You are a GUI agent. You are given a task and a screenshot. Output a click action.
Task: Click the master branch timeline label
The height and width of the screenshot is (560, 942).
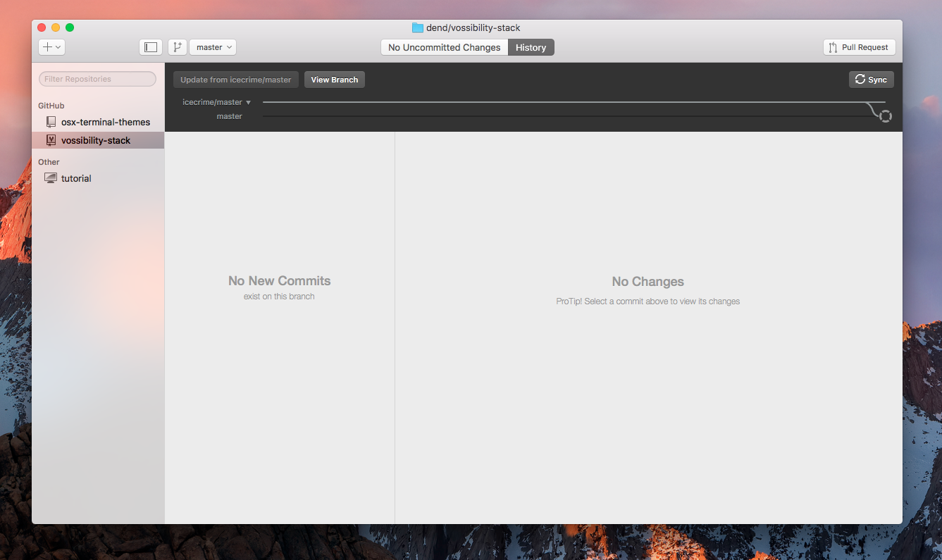coord(230,116)
